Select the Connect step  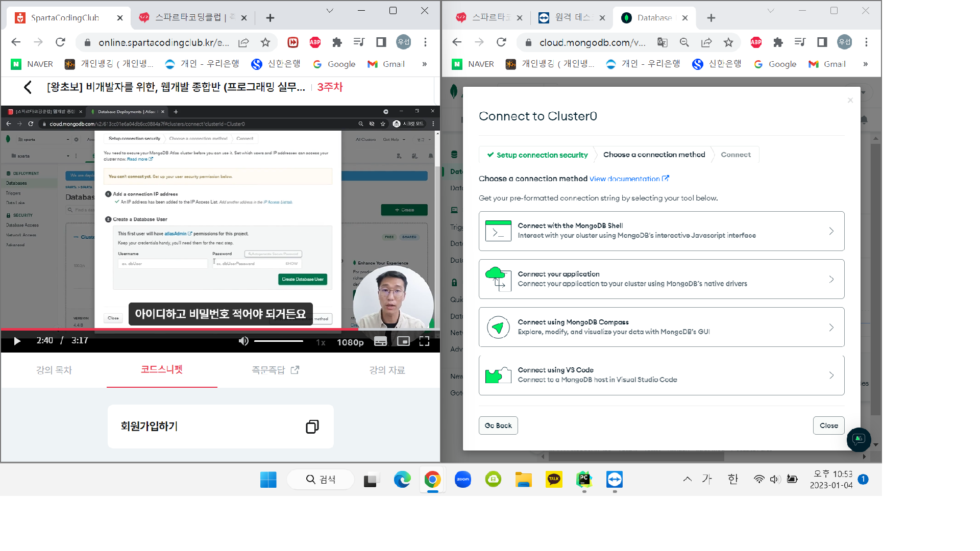tap(736, 155)
